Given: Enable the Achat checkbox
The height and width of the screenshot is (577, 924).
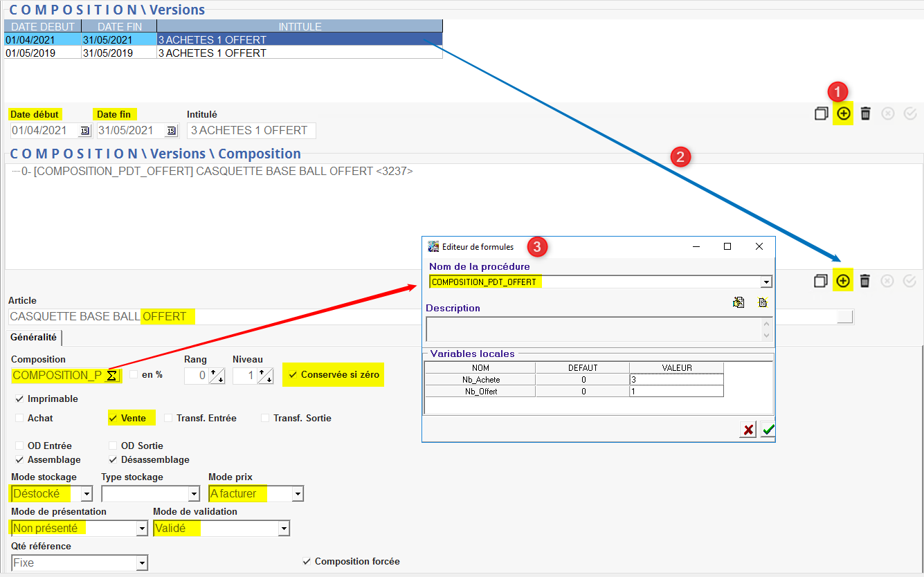Looking at the screenshot, I should [19, 418].
